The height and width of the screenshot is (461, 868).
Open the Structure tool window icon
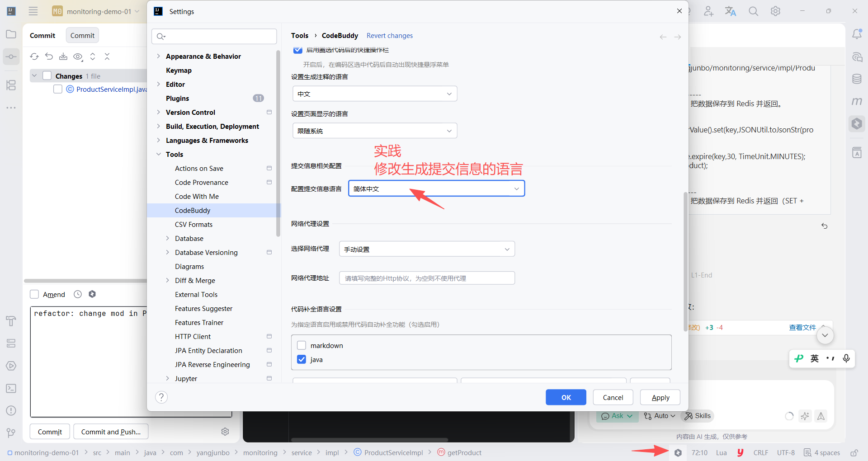(x=11, y=85)
